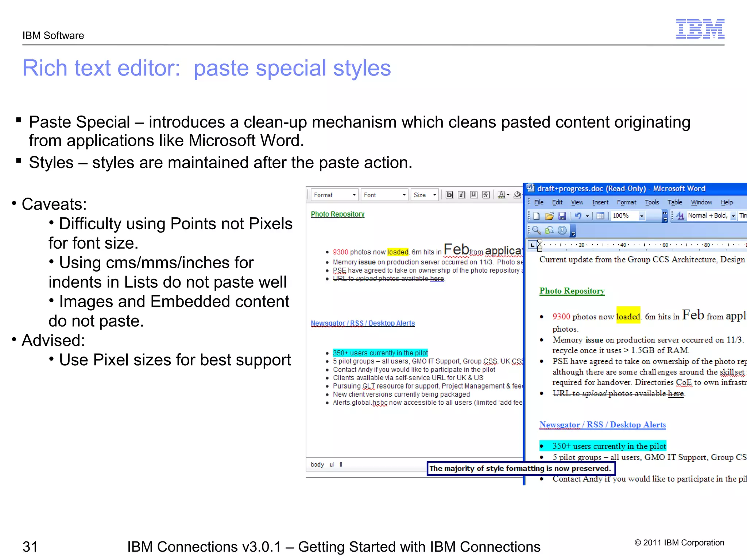Open Table menu in Word
This screenshot has width=747, height=560.
(675, 202)
